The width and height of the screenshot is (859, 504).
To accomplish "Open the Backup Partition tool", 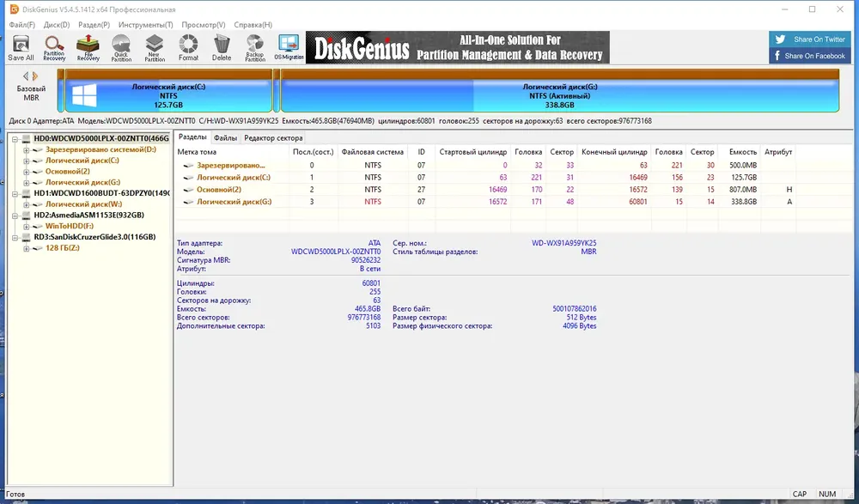I will pyautogui.click(x=255, y=48).
